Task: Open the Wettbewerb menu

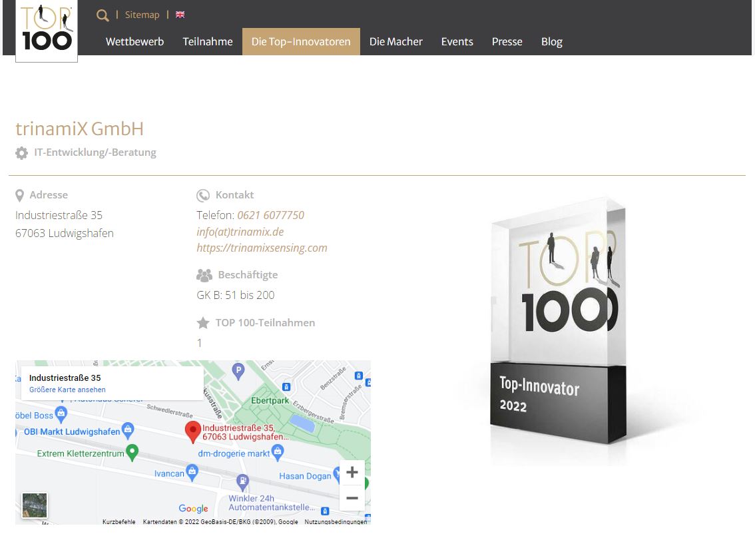Action: 134,42
